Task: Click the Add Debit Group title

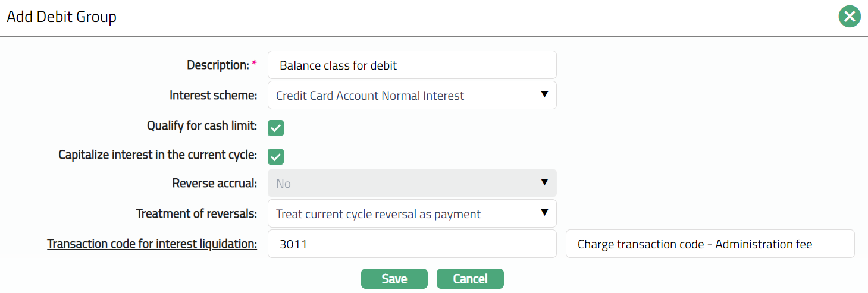Action: (61, 17)
